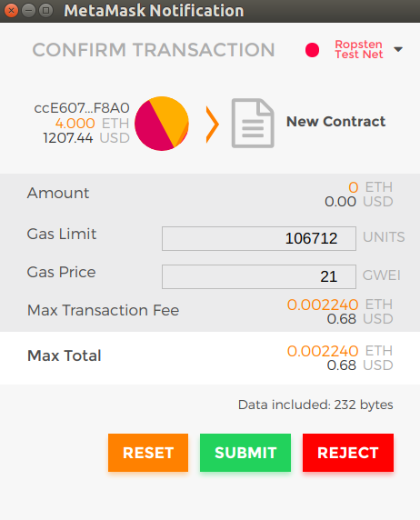Reject the transaction
The height and width of the screenshot is (520, 420).
pos(348,453)
